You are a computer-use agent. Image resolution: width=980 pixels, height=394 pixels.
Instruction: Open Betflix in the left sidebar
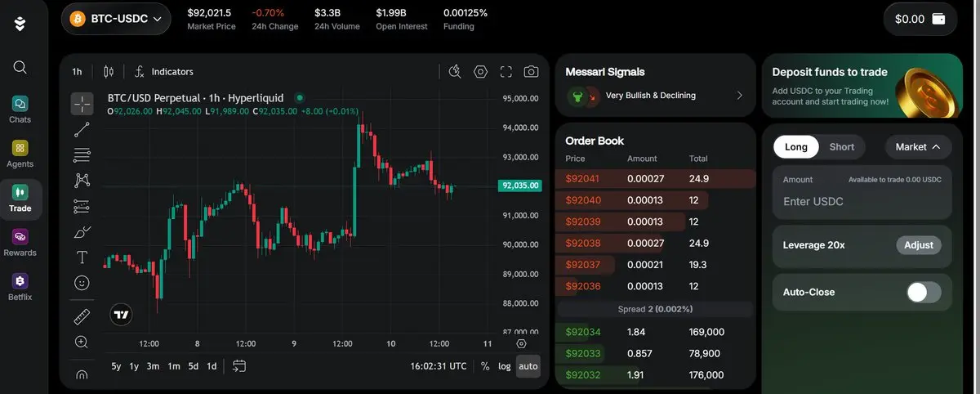click(x=20, y=286)
